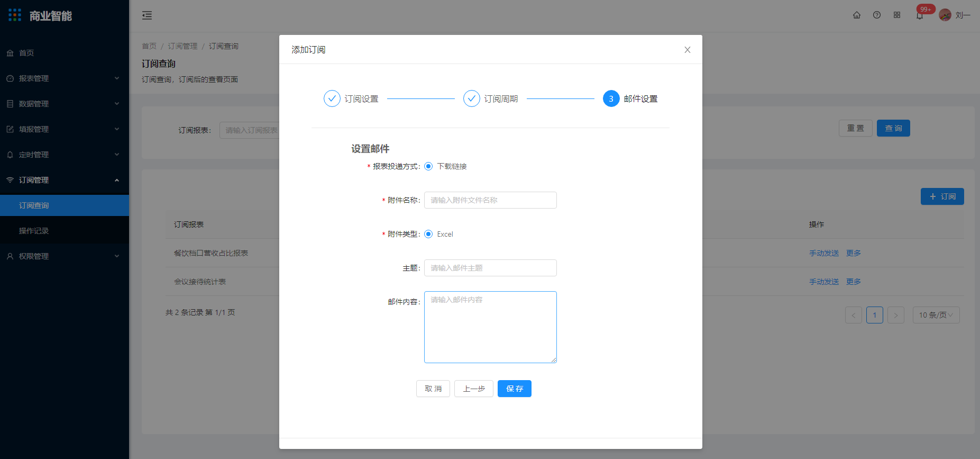980x459 pixels.
Task: Click 手动发送 for 餐饮档口营收占比报表
Action: (824, 253)
